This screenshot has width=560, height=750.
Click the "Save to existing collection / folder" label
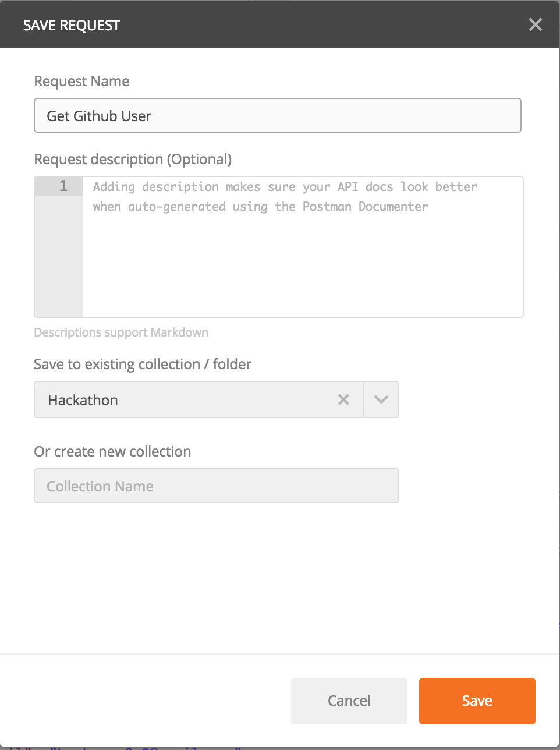tap(143, 365)
